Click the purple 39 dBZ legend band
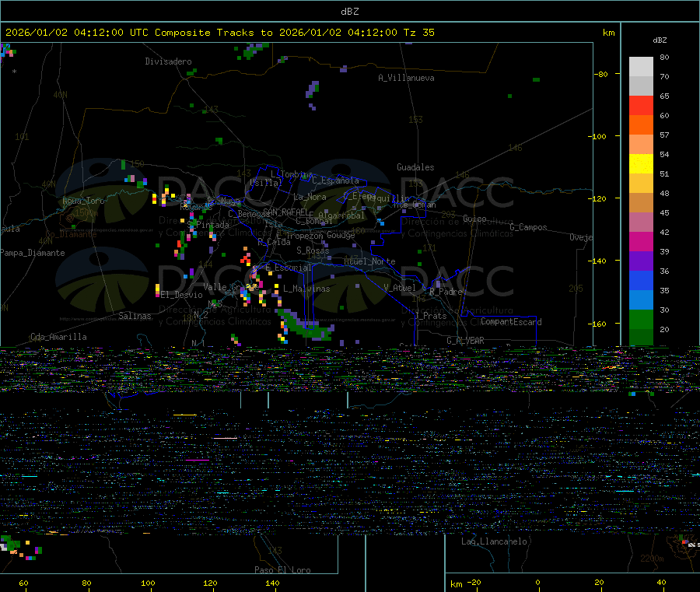The height and width of the screenshot is (592, 700). (641, 261)
